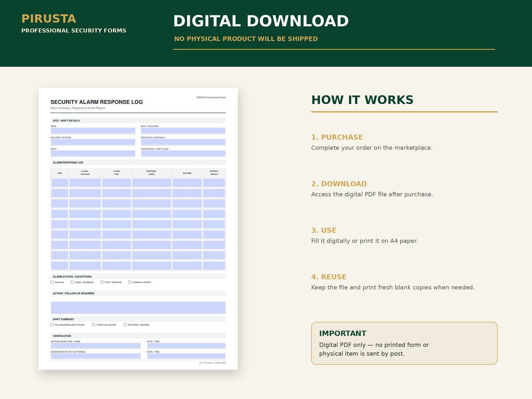
Task: Tick the Escalated / reported checkbox
Action: point(125,325)
